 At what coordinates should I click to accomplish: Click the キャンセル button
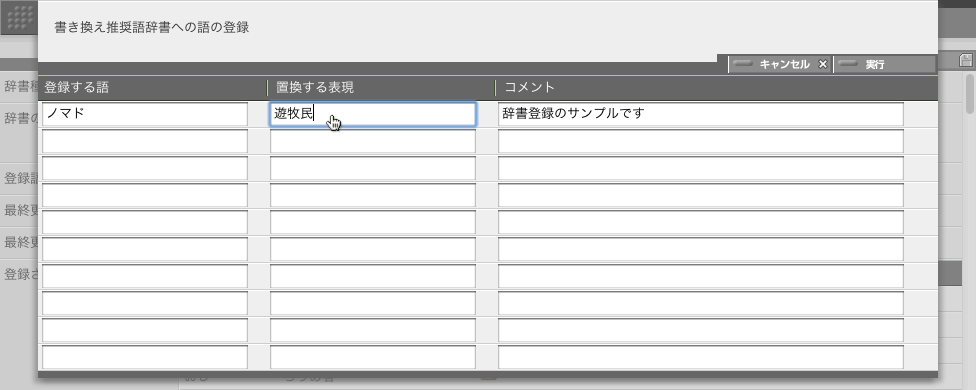tap(780, 64)
